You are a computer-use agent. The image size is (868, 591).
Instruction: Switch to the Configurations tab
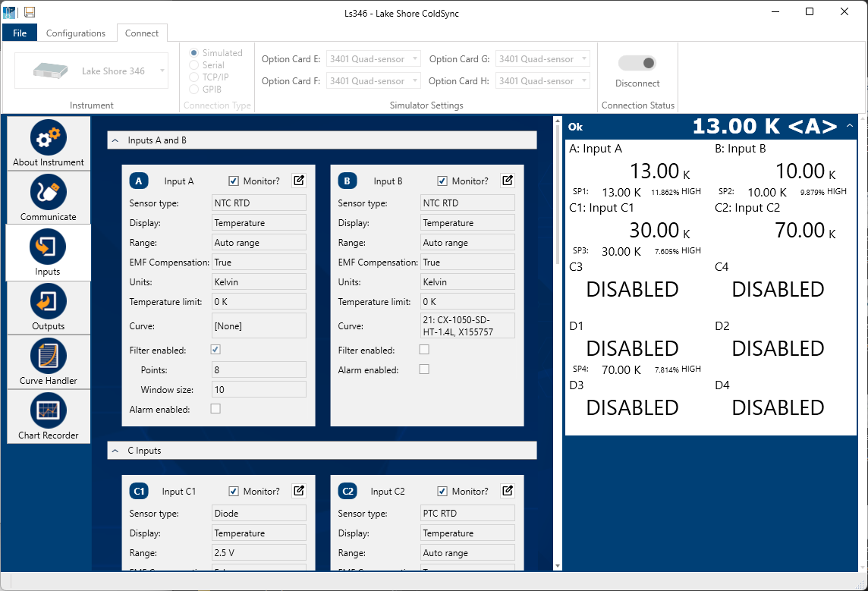click(76, 33)
